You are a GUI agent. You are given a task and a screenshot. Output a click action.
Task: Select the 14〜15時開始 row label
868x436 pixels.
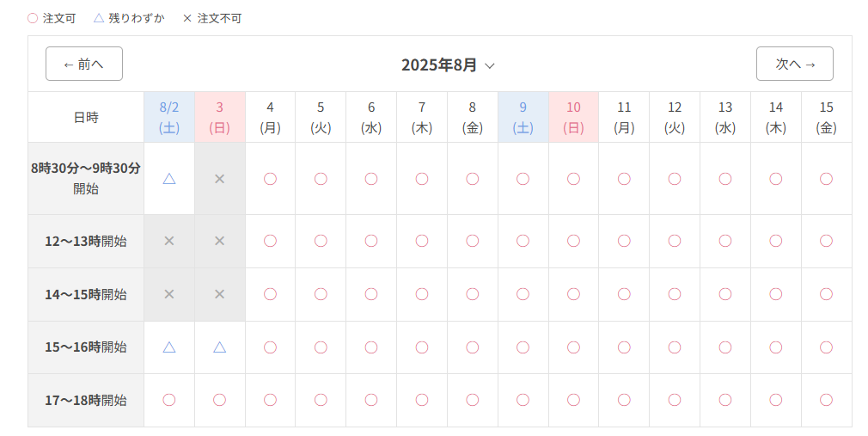86,294
